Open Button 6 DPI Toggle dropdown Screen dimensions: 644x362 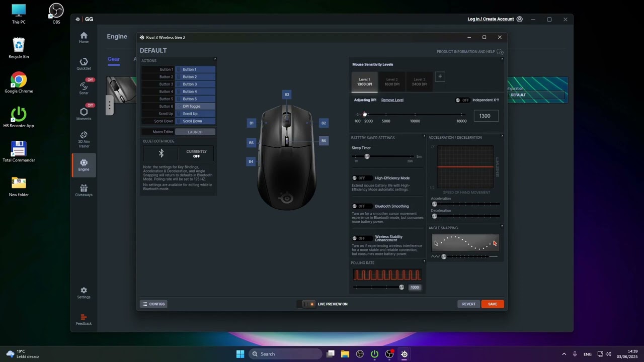pos(195,106)
